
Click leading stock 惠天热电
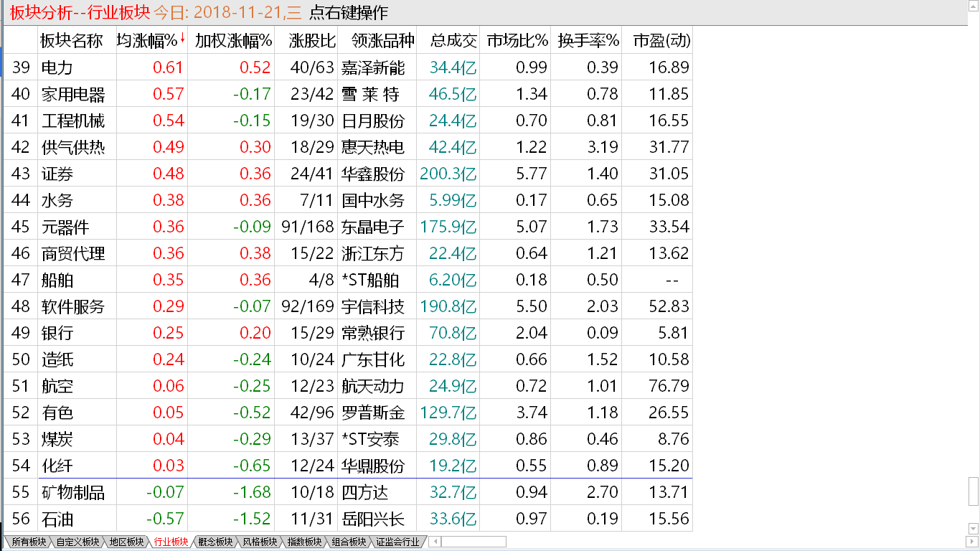(373, 147)
